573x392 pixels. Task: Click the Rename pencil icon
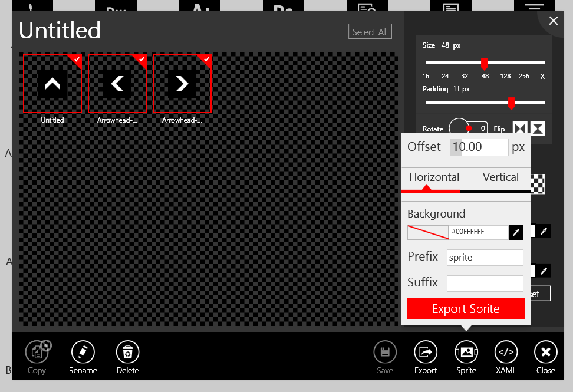(83, 352)
